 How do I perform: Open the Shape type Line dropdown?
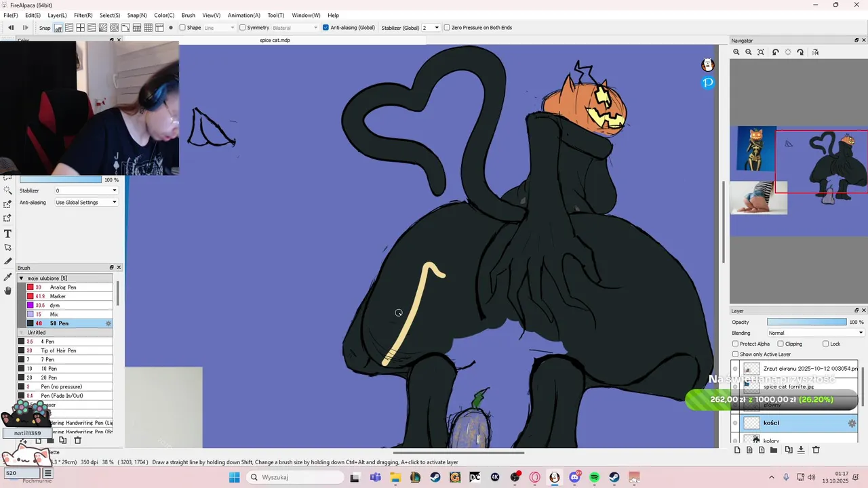219,28
